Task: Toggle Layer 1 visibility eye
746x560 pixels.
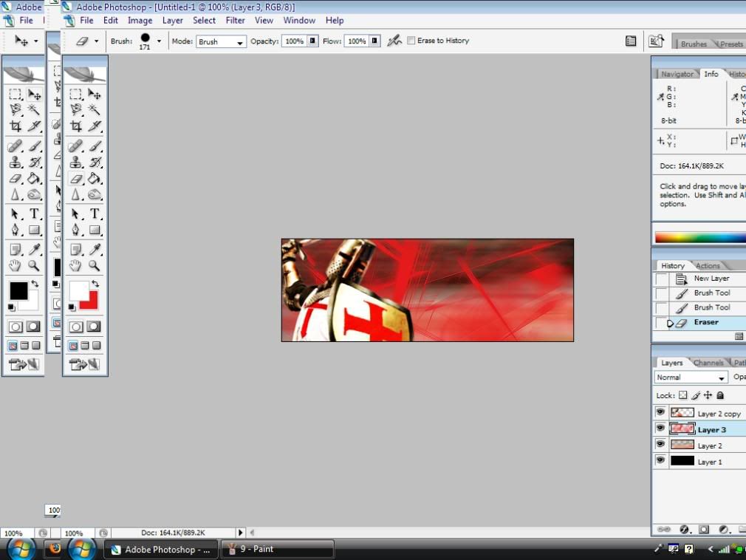Action: click(x=660, y=460)
